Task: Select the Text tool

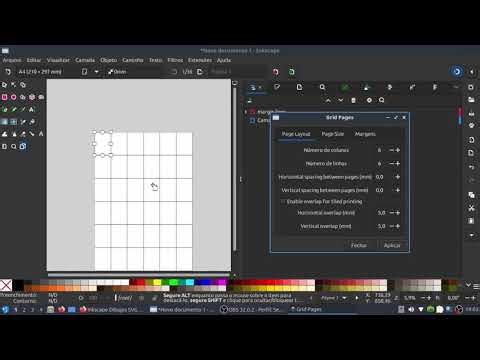Action: pyautogui.click(x=32, y=109)
